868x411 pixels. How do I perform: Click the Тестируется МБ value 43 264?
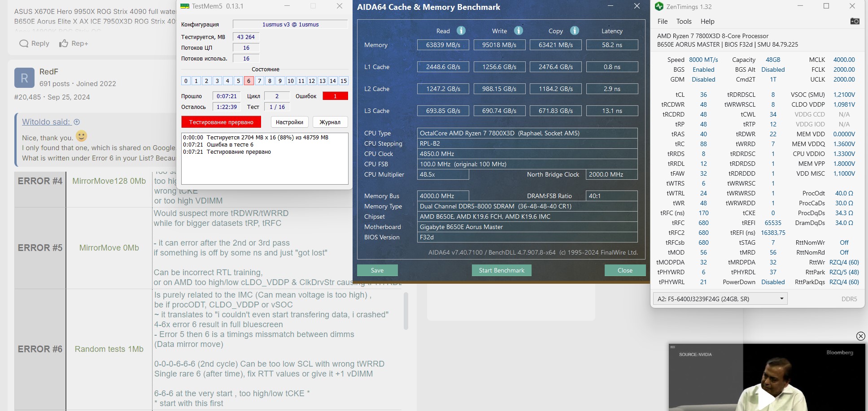pyautogui.click(x=246, y=37)
